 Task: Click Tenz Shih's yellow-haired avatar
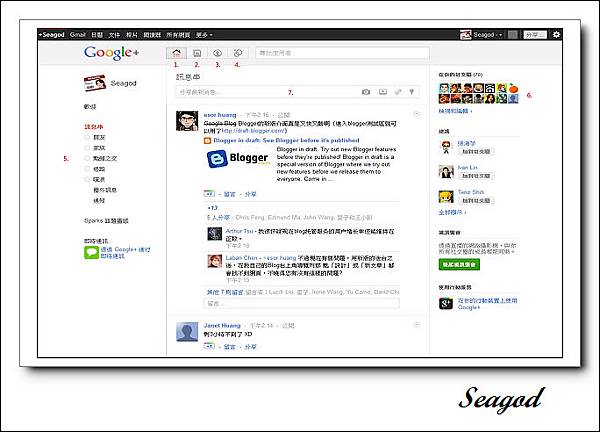click(x=446, y=197)
